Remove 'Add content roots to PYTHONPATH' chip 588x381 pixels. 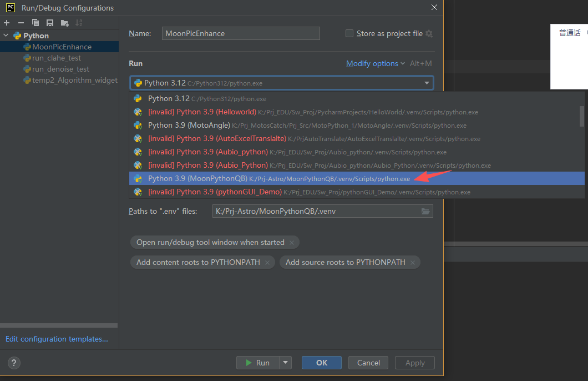[x=267, y=263]
